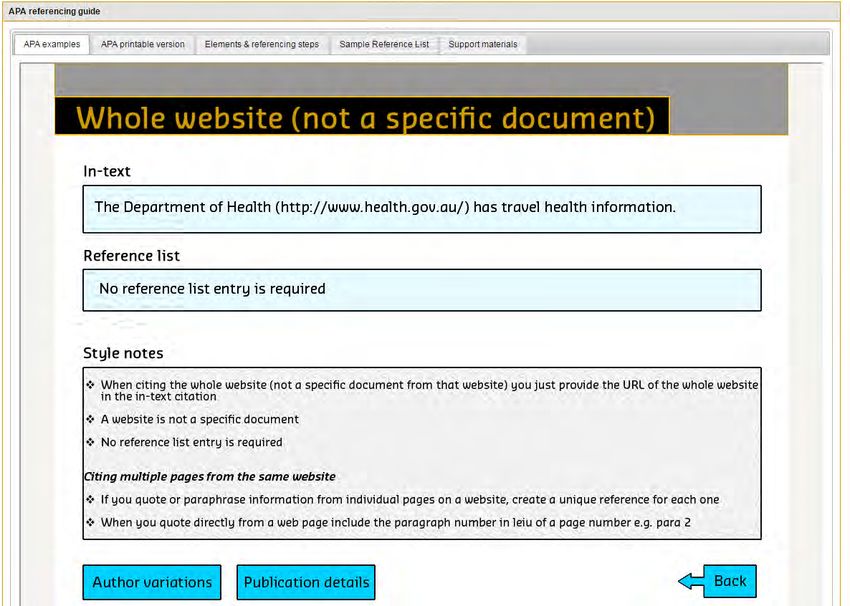Click the note 'A website is not a specific document'

click(x=199, y=420)
